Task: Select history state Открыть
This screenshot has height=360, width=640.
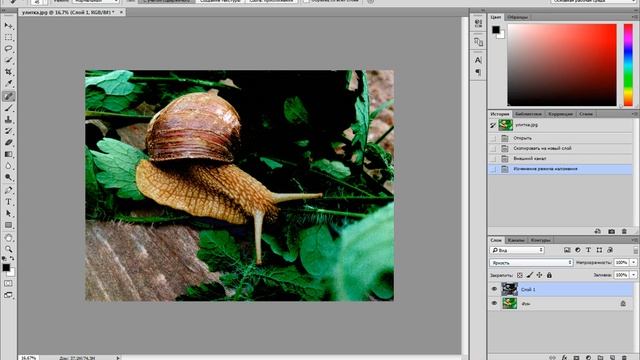Action: 560,138
